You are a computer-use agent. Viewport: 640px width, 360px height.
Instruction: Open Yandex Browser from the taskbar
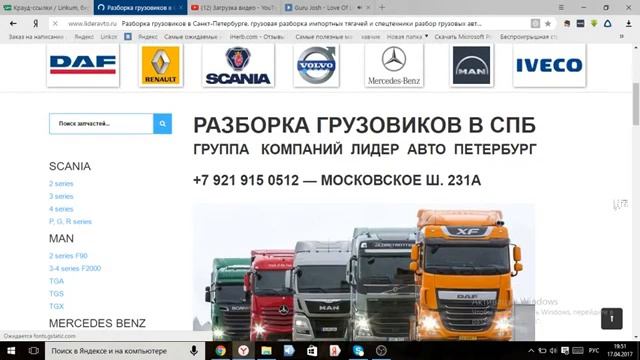pos(243,351)
